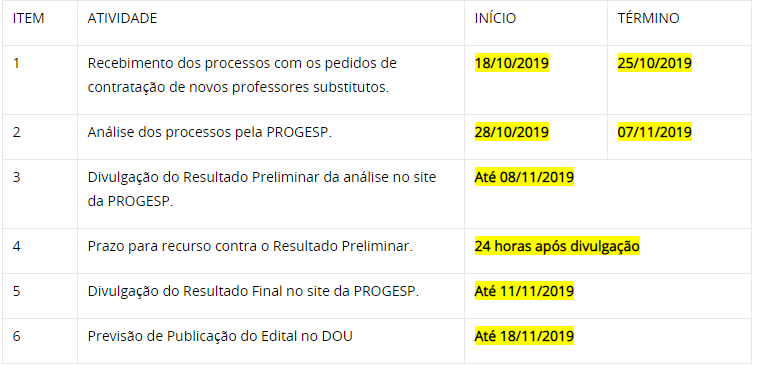
Task: Select the text 'Até 18/11/2019'
Action: [x=524, y=336]
